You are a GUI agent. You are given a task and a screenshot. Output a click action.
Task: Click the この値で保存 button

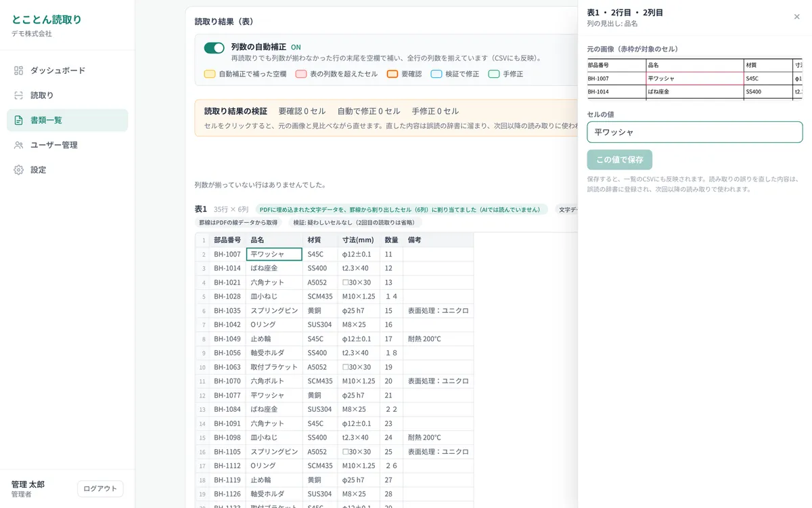(x=619, y=160)
